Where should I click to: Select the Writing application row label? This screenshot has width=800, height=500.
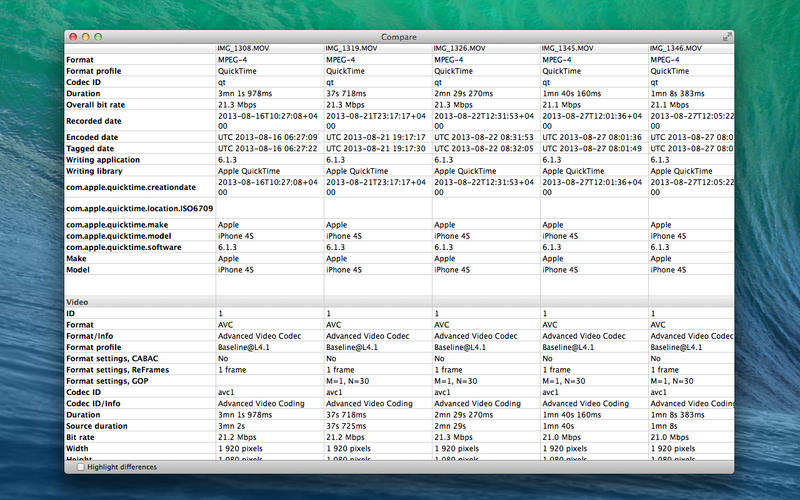click(103, 160)
